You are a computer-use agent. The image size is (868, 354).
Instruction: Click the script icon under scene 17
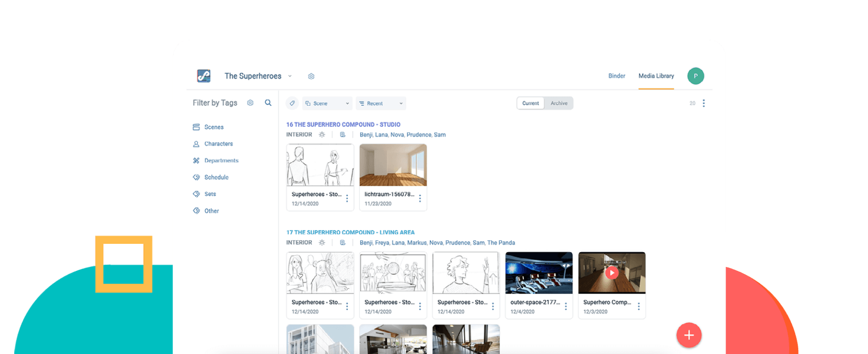point(343,243)
